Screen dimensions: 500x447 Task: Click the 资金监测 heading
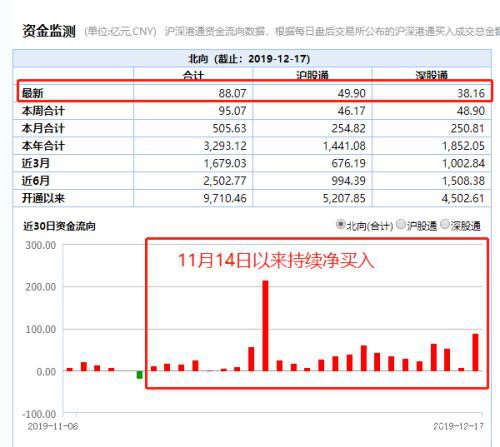point(49,31)
